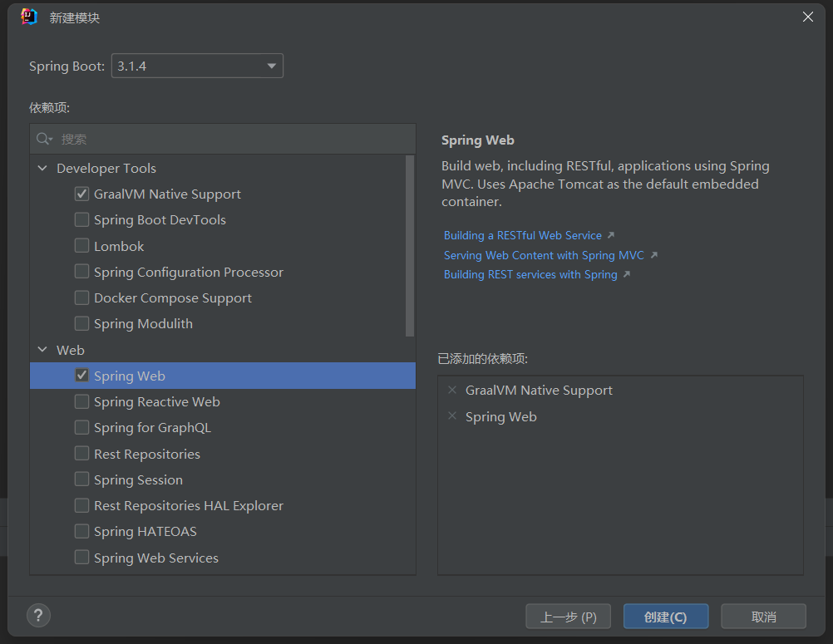Screen dimensions: 833x644
Task: Uncheck the GraalVM Native Support checkbox
Action: tap(81, 194)
